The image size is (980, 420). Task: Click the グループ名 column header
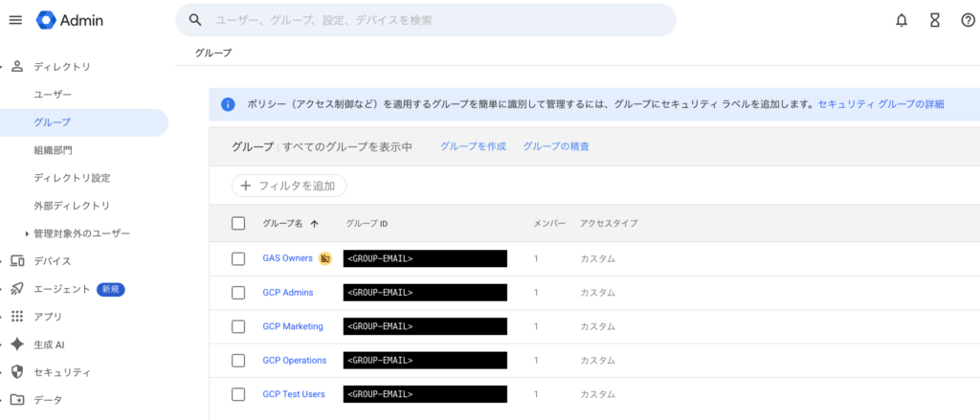pos(282,224)
